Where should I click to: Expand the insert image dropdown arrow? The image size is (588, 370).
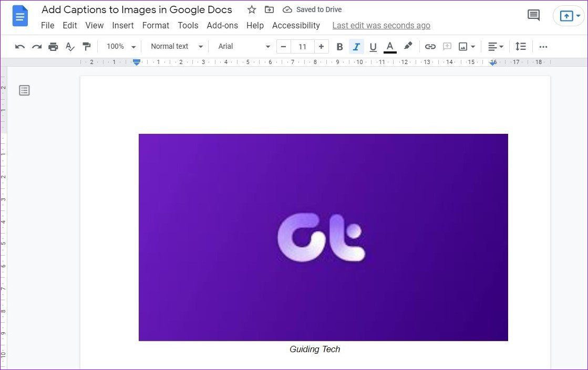[x=473, y=47]
